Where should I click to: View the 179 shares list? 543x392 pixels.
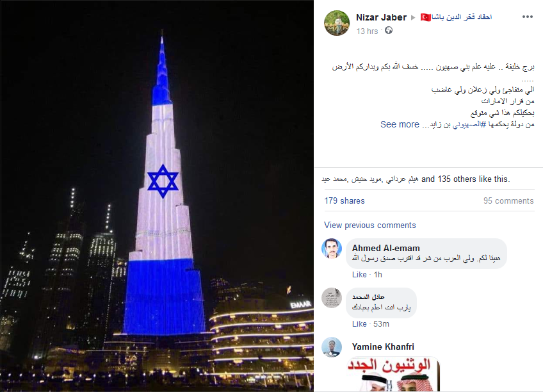[344, 201]
